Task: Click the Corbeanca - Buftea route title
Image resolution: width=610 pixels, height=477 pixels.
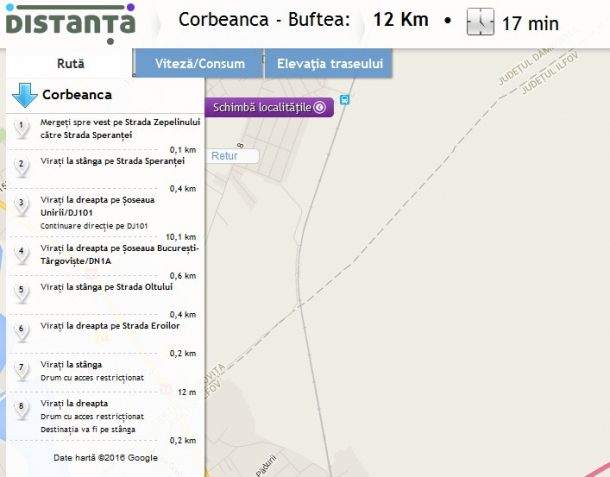Action: coord(264,19)
